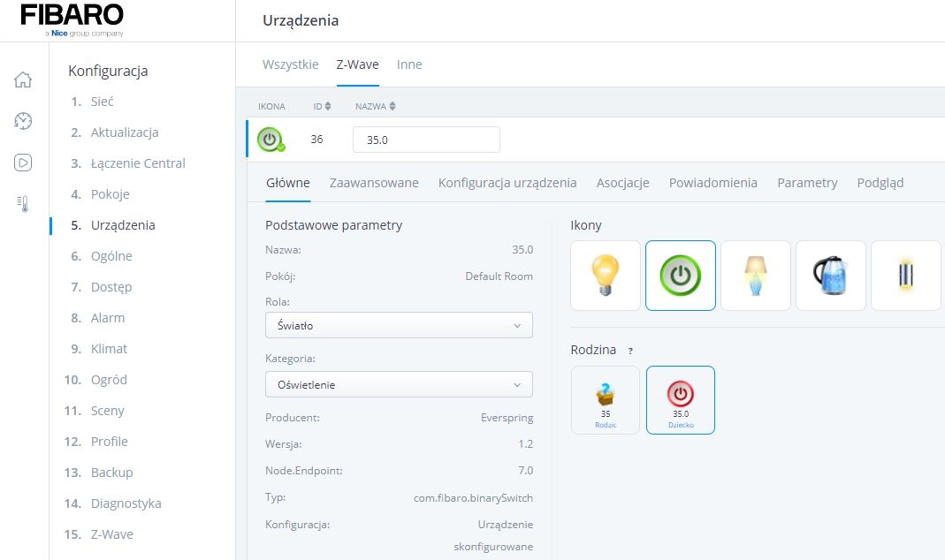Click the Konfiguracja heading in sidebar
The image size is (945, 560).
(x=108, y=71)
